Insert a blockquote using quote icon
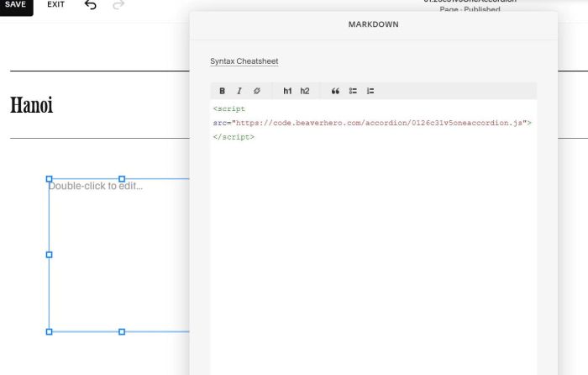Image resolution: width=588 pixels, height=375 pixels. click(x=335, y=91)
